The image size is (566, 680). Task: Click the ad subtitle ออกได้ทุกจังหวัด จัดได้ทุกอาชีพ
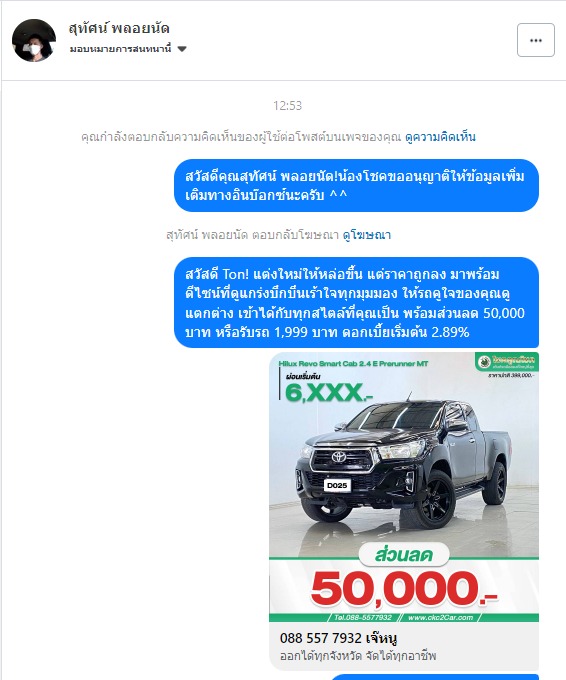click(x=358, y=655)
